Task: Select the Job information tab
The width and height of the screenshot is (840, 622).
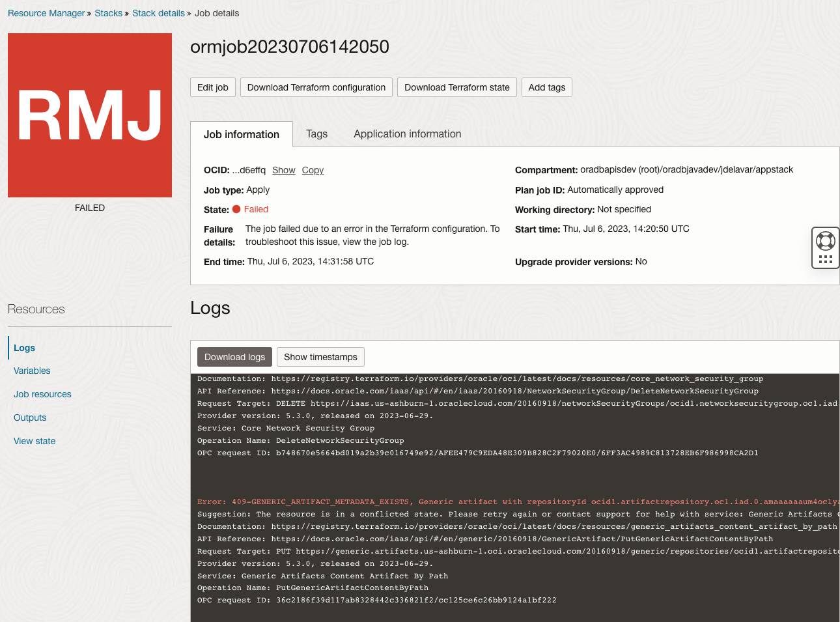Action: 242,134
